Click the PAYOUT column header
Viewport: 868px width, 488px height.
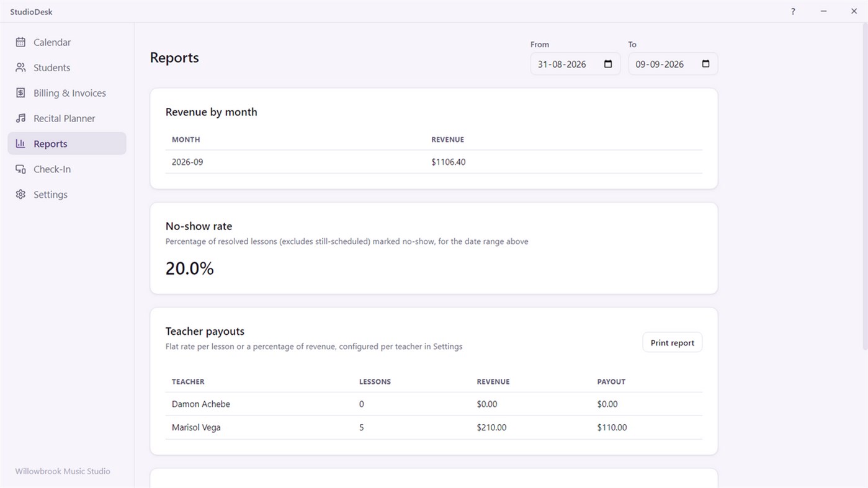click(611, 382)
